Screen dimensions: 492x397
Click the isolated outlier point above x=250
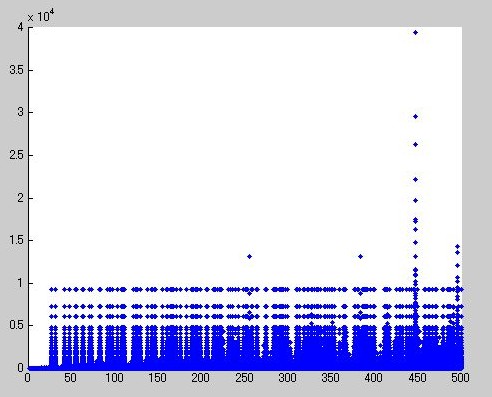pyautogui.click(x=249, y=256)
